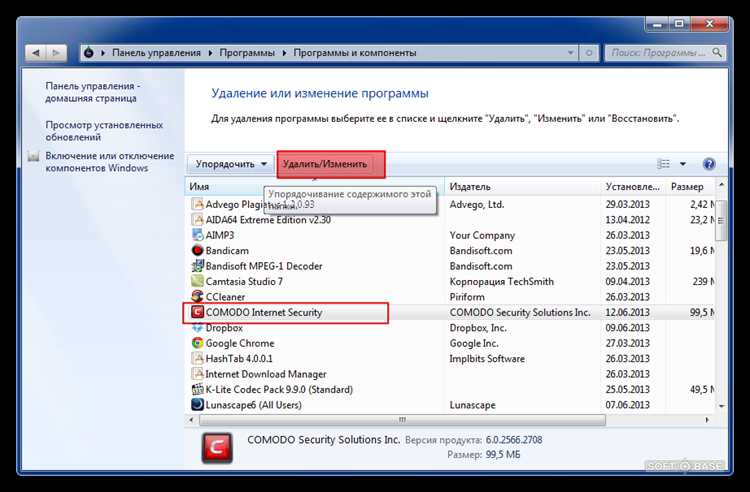
Task: Expand the arrow after Программы breadcrumb
Action: click(x=284, y=53)
